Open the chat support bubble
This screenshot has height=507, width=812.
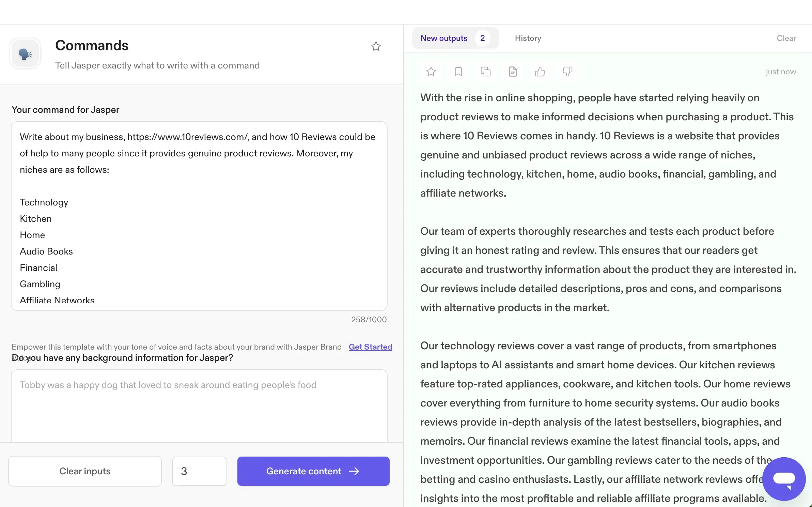[784, 479]
